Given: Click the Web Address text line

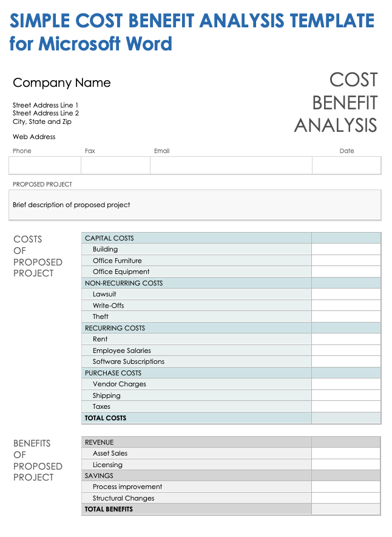Looking at the screenshot, I should click(34, 137).
